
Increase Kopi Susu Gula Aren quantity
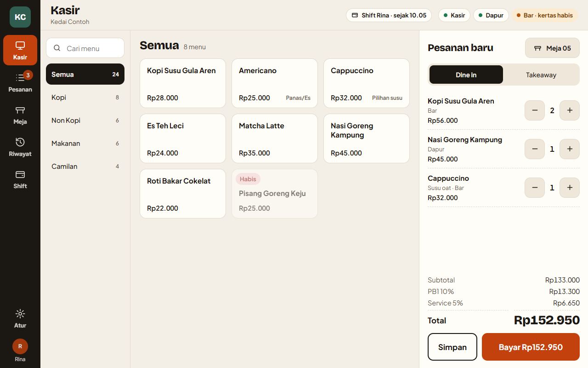[x=570, y=110]
